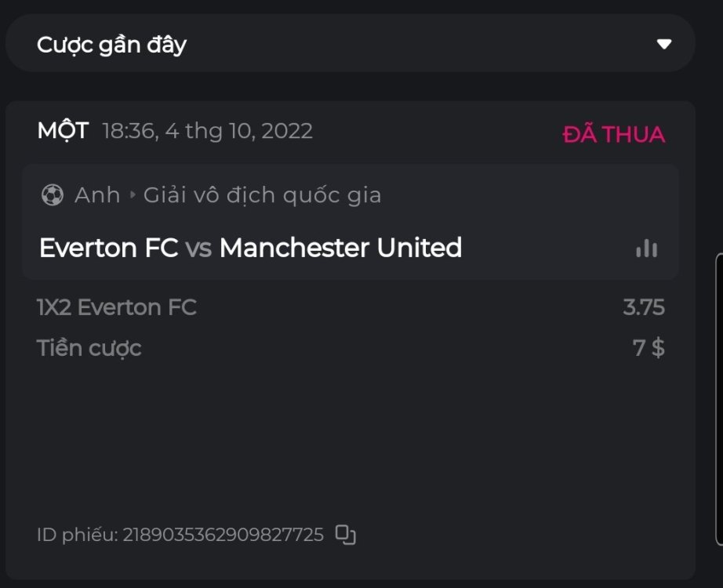The image size is (723, 588).
Task: Click the vs text between teams
Action: [x=198, y=249]
